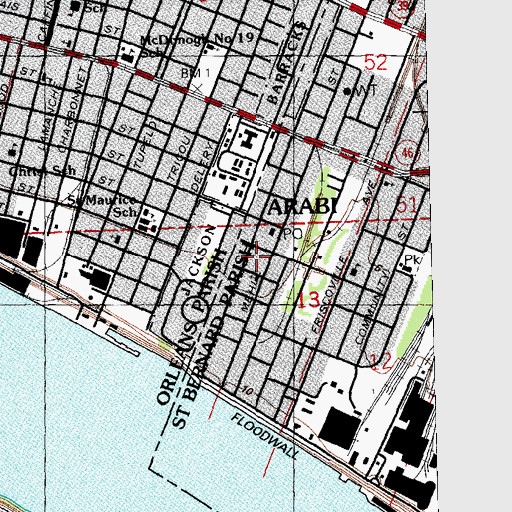Click the Route 46 highway shield
This screenshot has height=512, width=512.
(407, 153)
